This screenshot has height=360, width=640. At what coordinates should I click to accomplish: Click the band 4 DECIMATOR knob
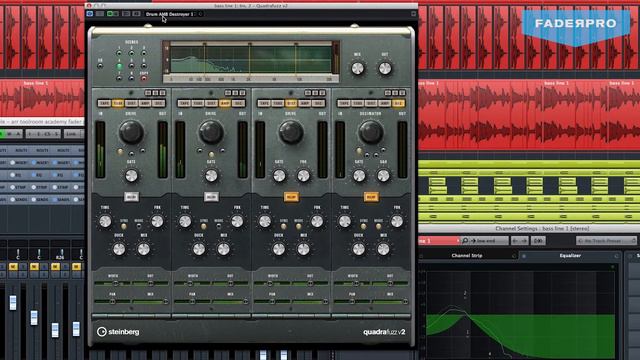click(x=371, y=132)
